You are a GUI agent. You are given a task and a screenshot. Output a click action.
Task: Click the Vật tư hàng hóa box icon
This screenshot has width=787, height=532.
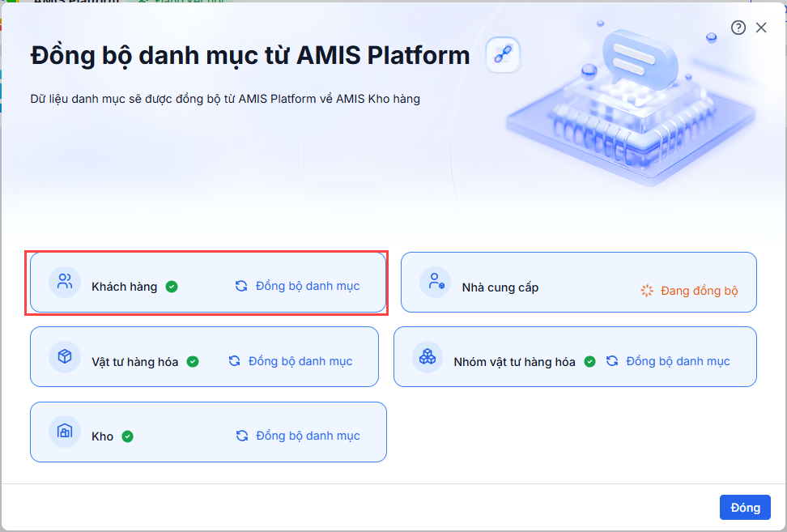pos(65,356)
